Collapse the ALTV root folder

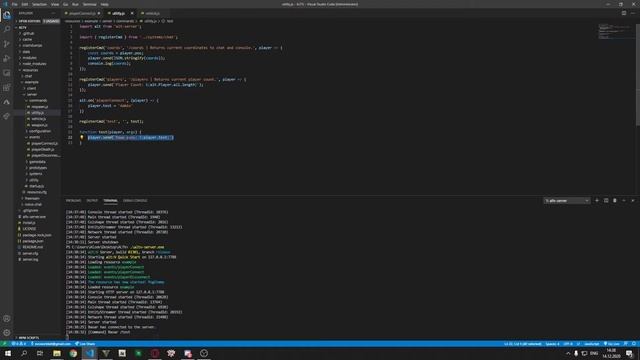[22, 27]
